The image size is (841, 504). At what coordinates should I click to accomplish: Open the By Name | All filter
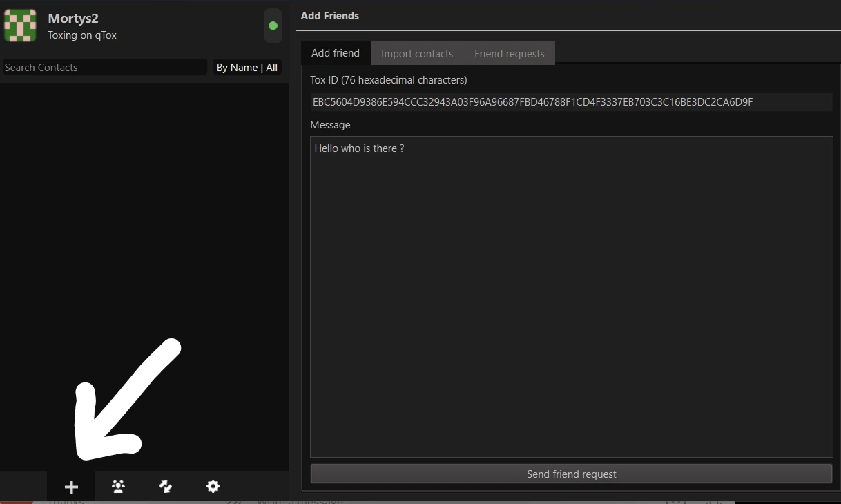point(247,68)
